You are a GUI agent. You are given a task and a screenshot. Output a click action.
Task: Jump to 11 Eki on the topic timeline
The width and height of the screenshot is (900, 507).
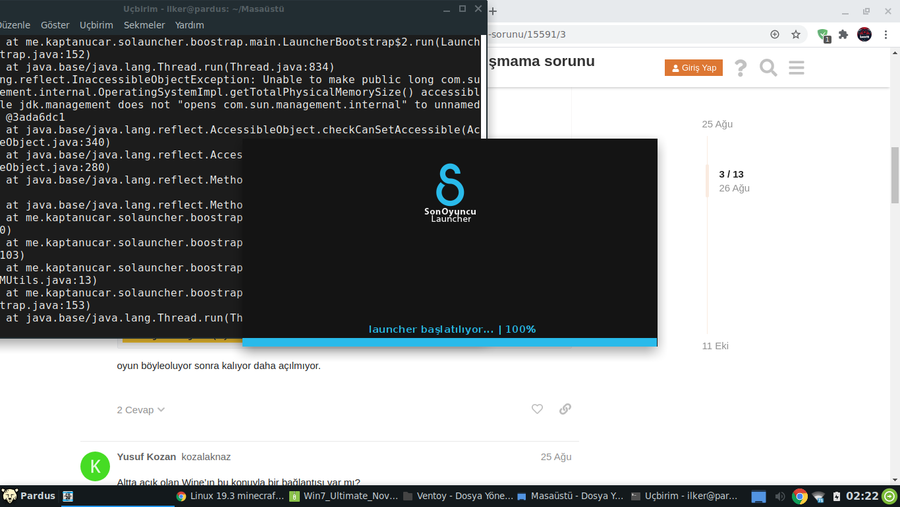point(715,346)
